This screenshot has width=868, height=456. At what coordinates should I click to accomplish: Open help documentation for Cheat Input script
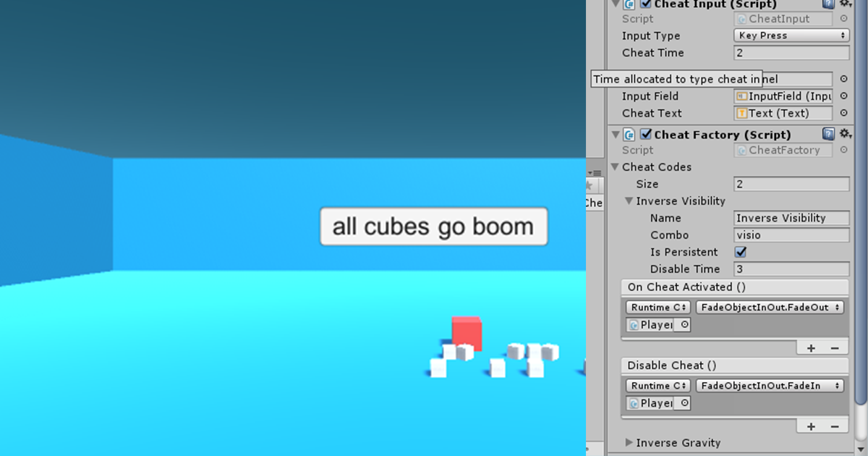[x=828, y=4]
